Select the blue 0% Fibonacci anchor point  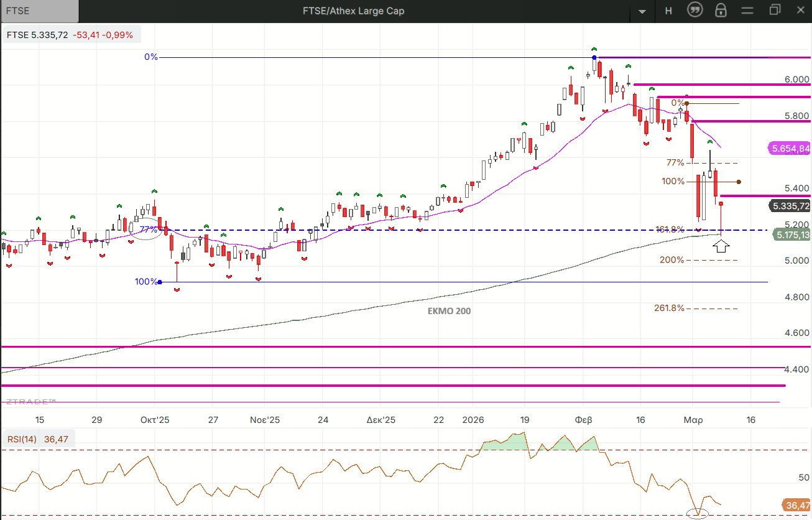click(x=594, y=57)
